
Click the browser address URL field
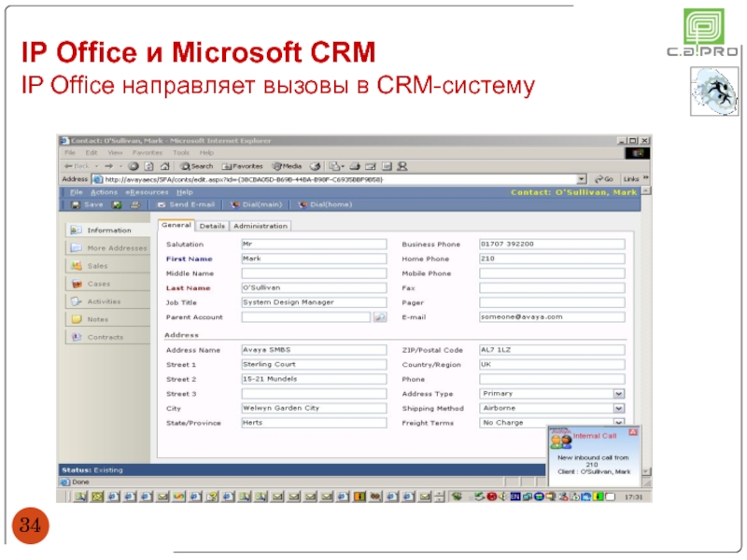click(336, 179)
